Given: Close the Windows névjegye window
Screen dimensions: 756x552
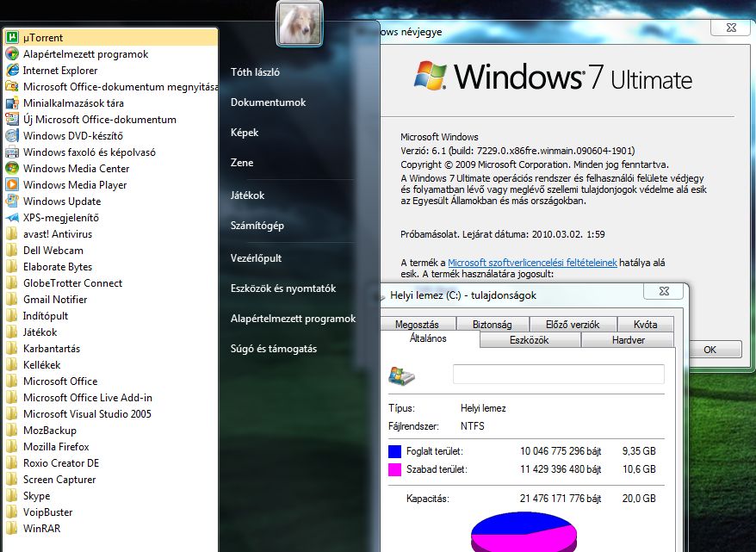Looking at the screenshot, I should [x=731, y=28].
